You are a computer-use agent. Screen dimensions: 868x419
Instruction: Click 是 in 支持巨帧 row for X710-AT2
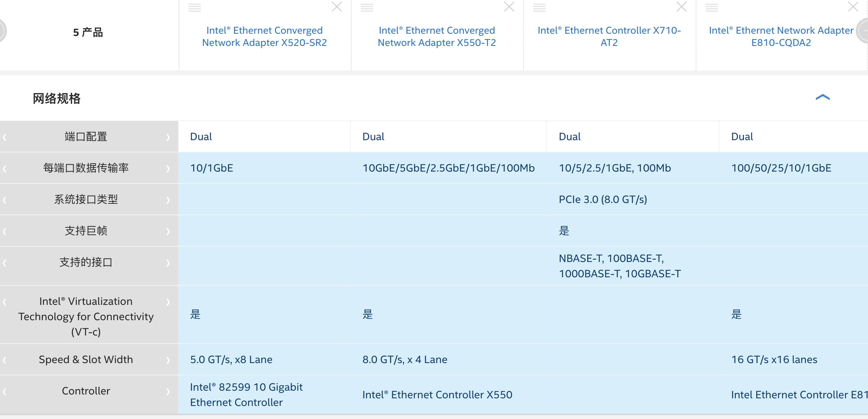click(564, 231)
